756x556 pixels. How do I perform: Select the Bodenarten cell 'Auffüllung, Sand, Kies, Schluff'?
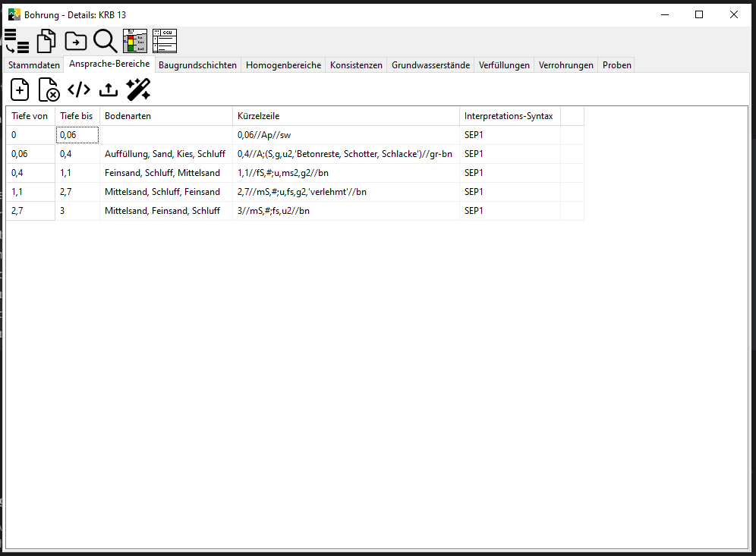165,154
